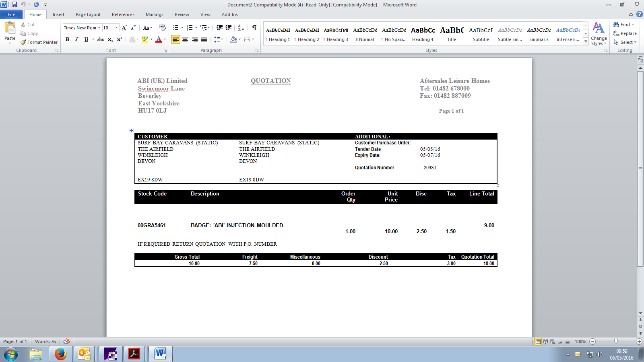Click the Subscript icon
Viewport: 644px width, 362px height.
coord(110,39)
